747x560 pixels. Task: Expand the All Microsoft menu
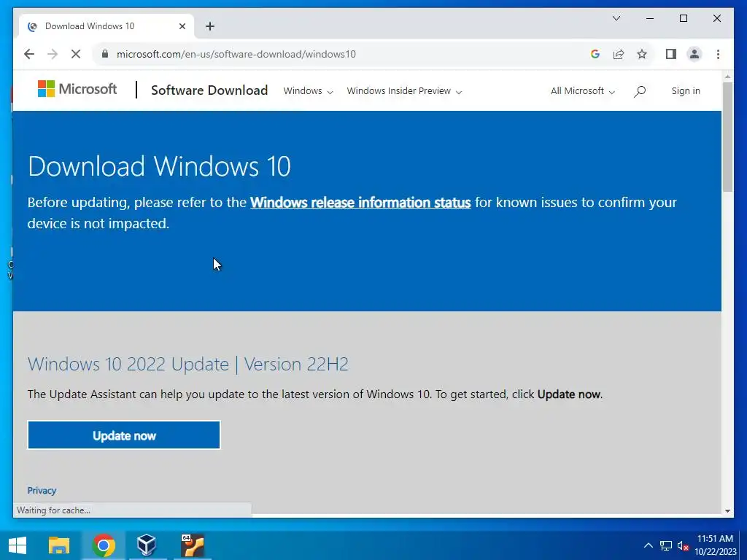pyautogui.click(x=583, y=91)
